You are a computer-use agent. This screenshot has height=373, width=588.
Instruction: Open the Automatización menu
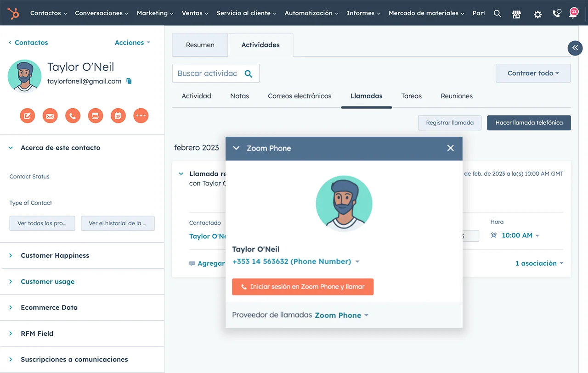pyautogui.click(x=312, y=13)
